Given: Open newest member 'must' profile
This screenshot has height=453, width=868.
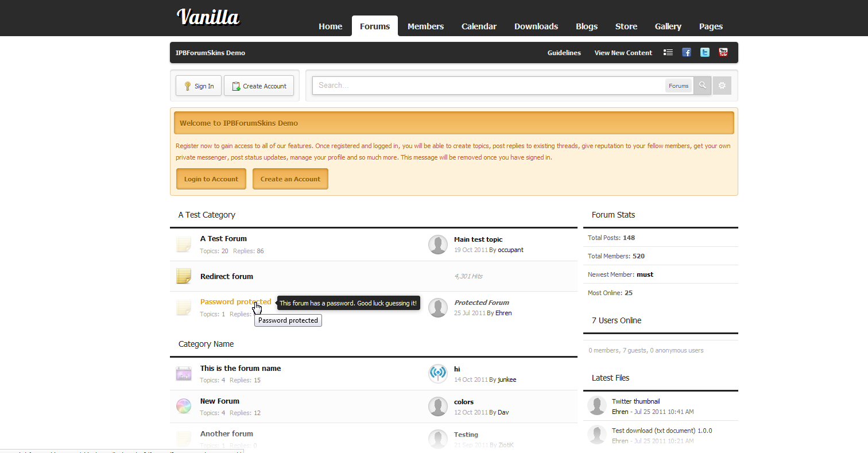Looking at the screenshot, I should point(645,274).
